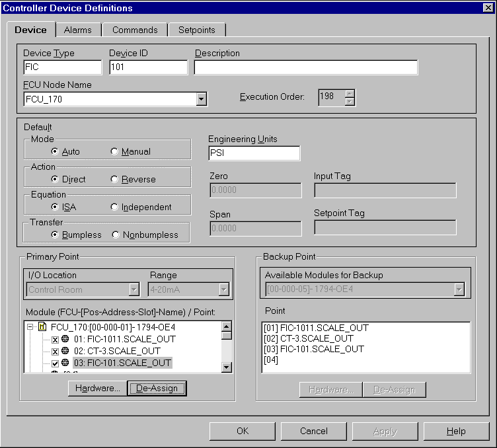The image size is (497, 448).
Task: Select [03] FIC-101.SCALE_OUT in Backup Point list
Action: tap(314, 349)
